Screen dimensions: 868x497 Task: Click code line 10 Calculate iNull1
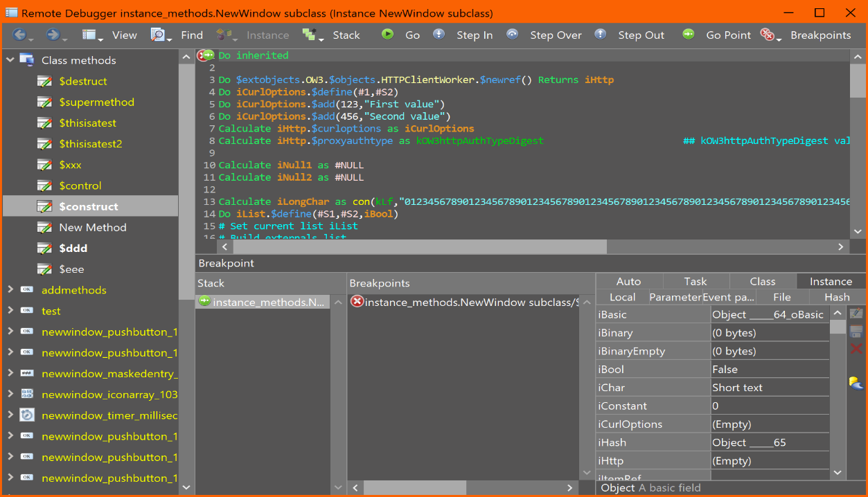tap(291, 165)
